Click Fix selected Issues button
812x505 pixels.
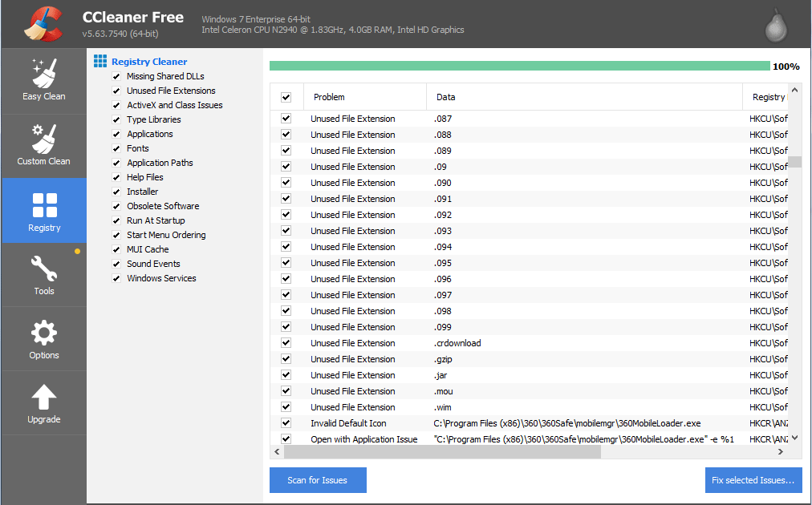pyautogui.click(x=753, y=480)
